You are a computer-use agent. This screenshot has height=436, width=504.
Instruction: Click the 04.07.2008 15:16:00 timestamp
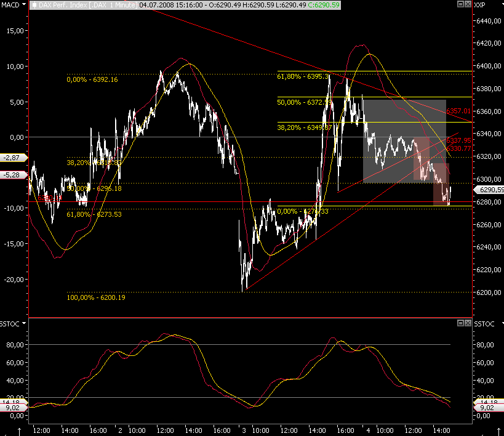[x=170, y=5]
